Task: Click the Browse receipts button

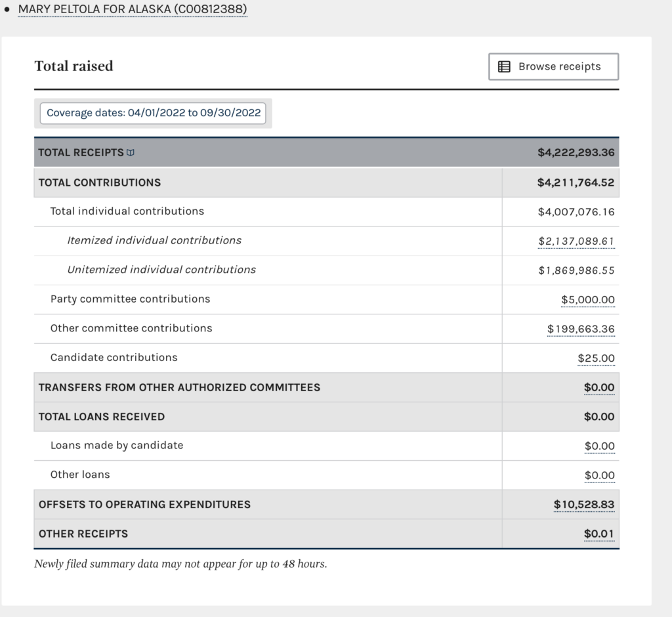Action: coord(553,66)
